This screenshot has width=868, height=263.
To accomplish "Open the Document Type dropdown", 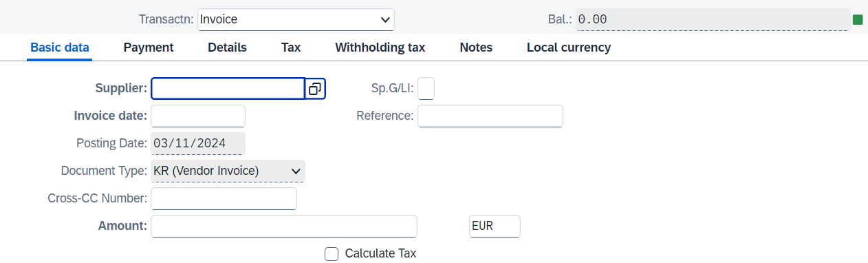I will [x=228, y=171].
